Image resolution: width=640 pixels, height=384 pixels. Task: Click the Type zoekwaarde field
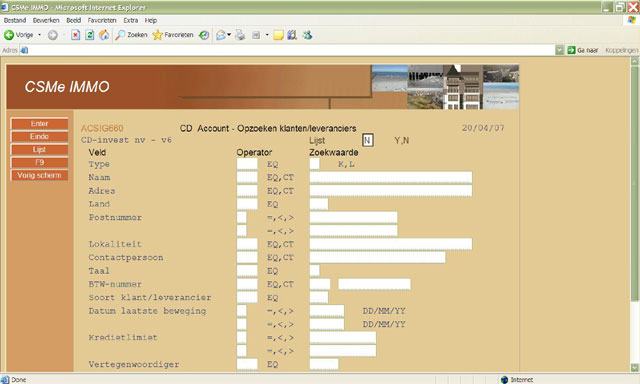[x=315, y=164]
